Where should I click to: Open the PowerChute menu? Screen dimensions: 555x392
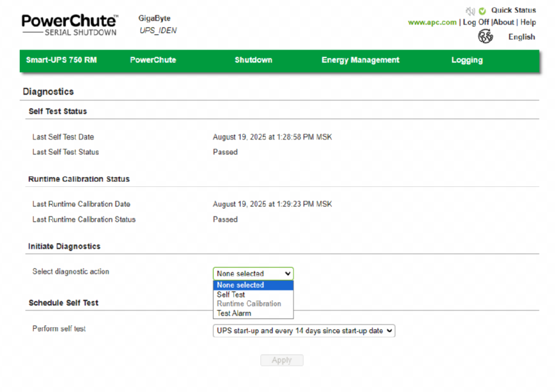click(153, 60)
